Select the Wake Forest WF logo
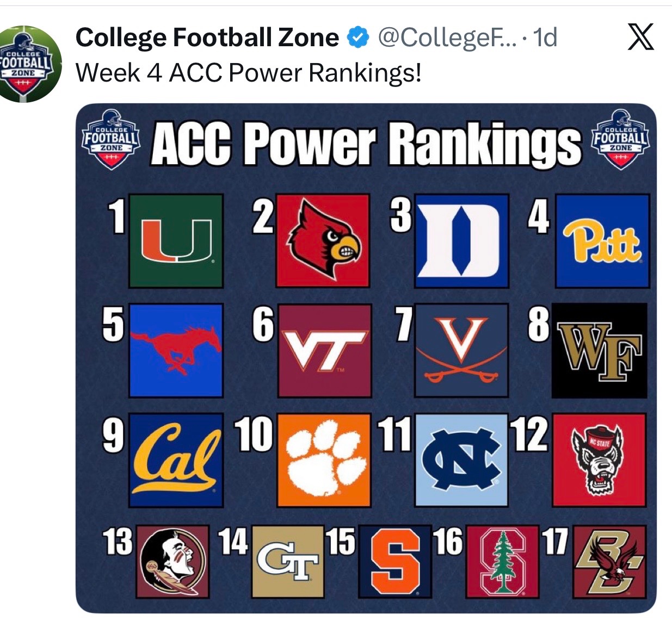 tap(600, 350)
